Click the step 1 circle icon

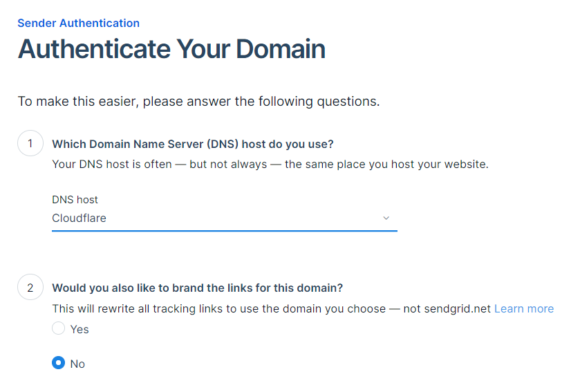click(x=30, y=143)
